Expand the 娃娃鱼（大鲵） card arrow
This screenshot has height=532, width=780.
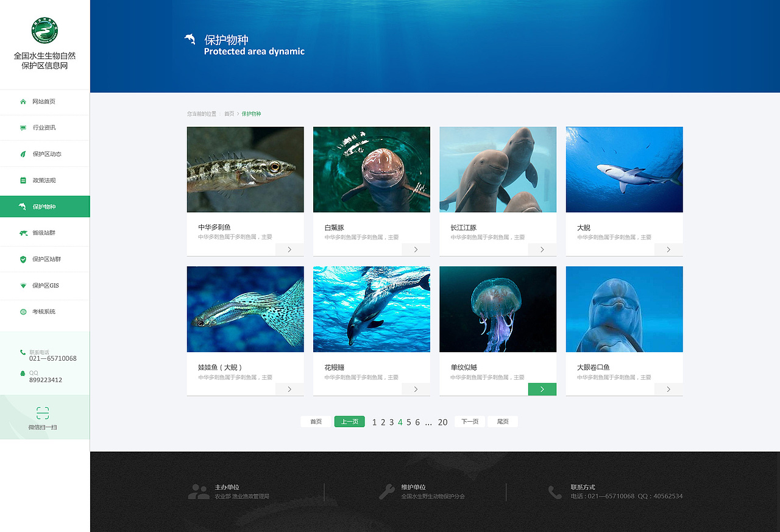(289, 389)
